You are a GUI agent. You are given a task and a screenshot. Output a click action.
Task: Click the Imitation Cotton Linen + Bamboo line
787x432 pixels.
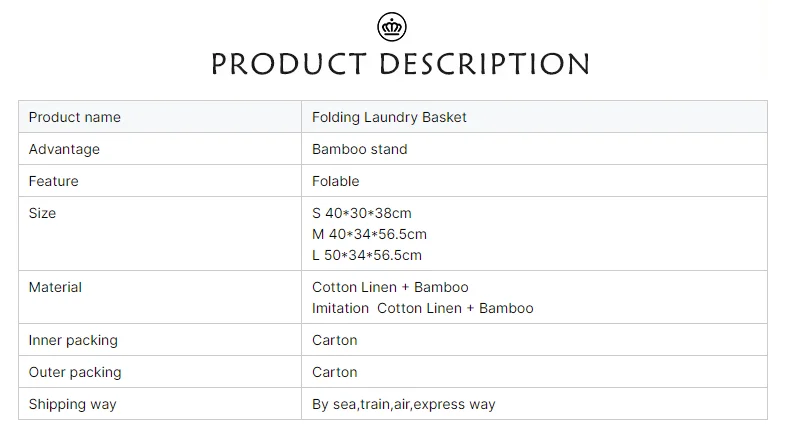coord(422,308)
